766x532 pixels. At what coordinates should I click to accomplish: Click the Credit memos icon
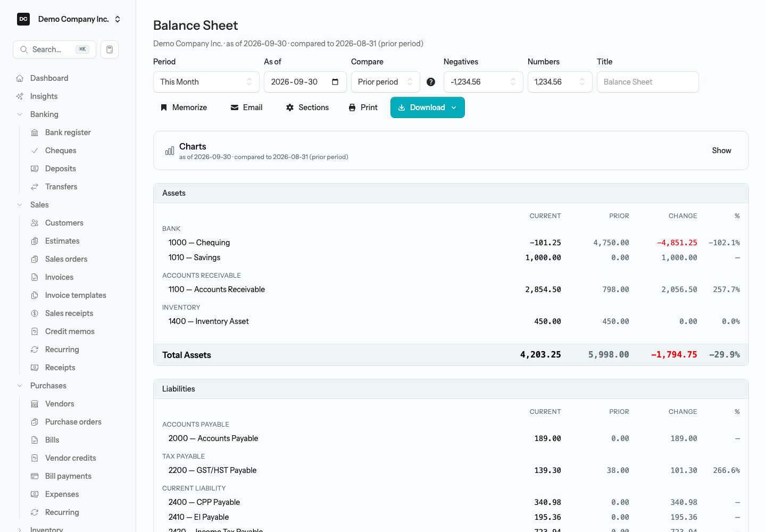[x=35, y=331]
